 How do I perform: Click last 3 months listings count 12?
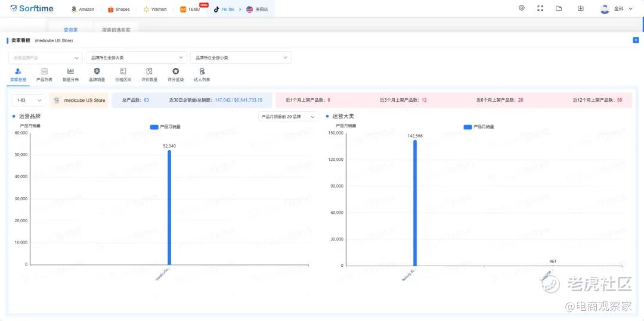pyautogui.click(x=425, y=100)
